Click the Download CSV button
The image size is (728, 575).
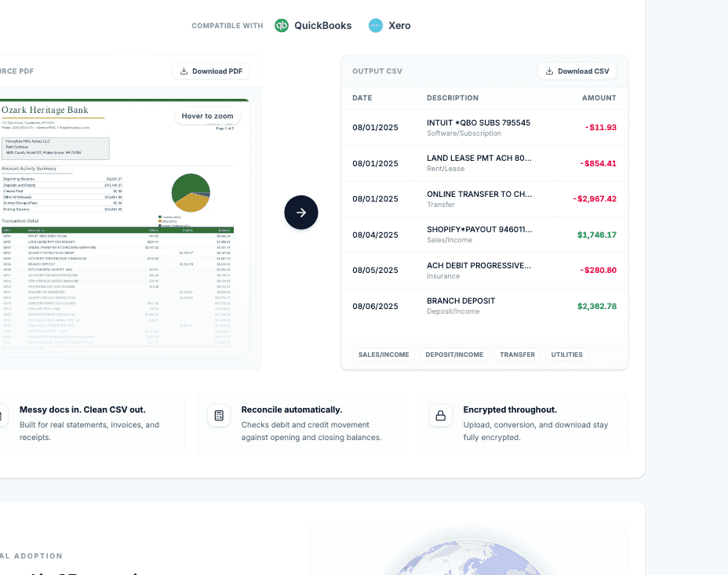point(577,71)
